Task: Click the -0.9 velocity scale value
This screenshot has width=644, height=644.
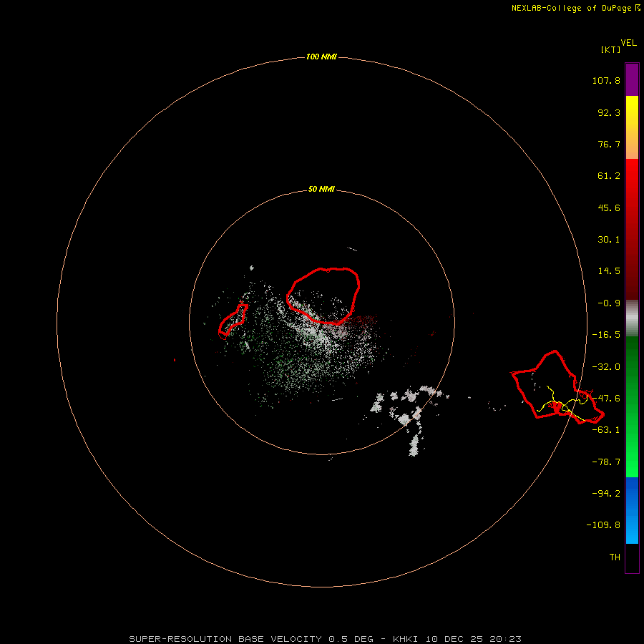Action: (609, 303)
